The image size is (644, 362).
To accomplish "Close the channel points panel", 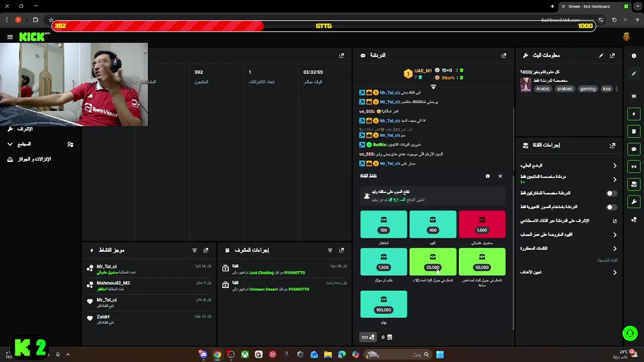I will (x=500, y=176).
